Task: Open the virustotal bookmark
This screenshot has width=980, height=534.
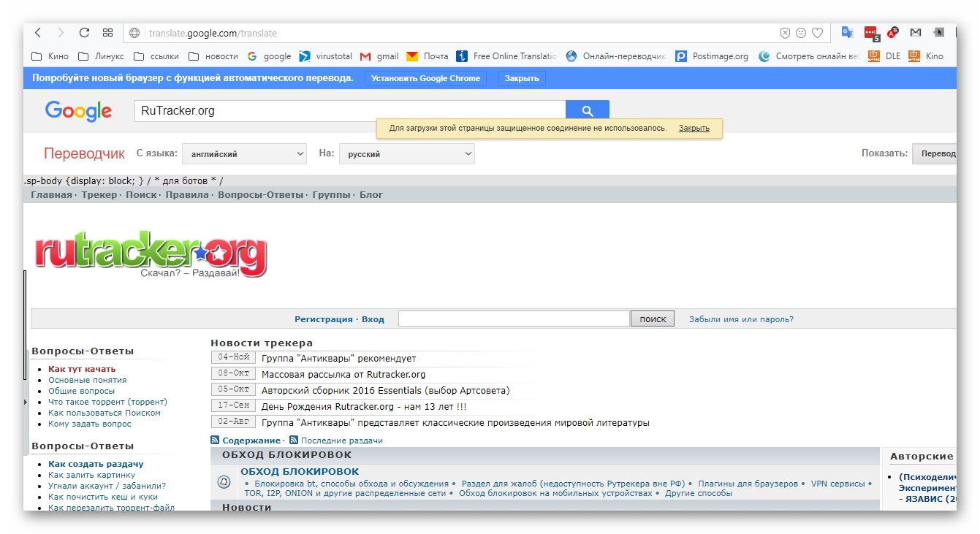Action: [325, 56]
